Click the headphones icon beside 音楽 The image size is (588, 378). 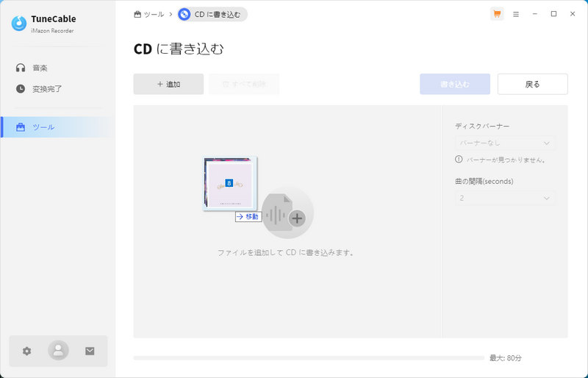[x=21, y=68]
